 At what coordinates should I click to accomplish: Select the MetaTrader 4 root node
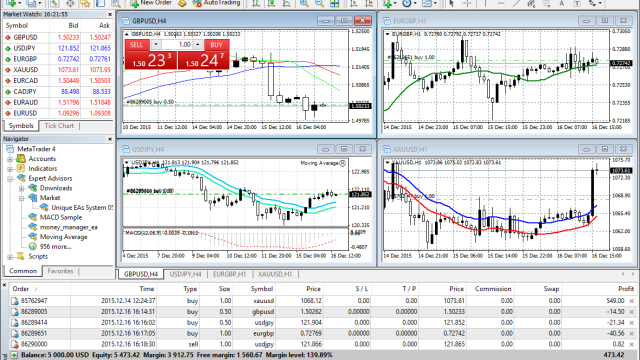point(36,149)
